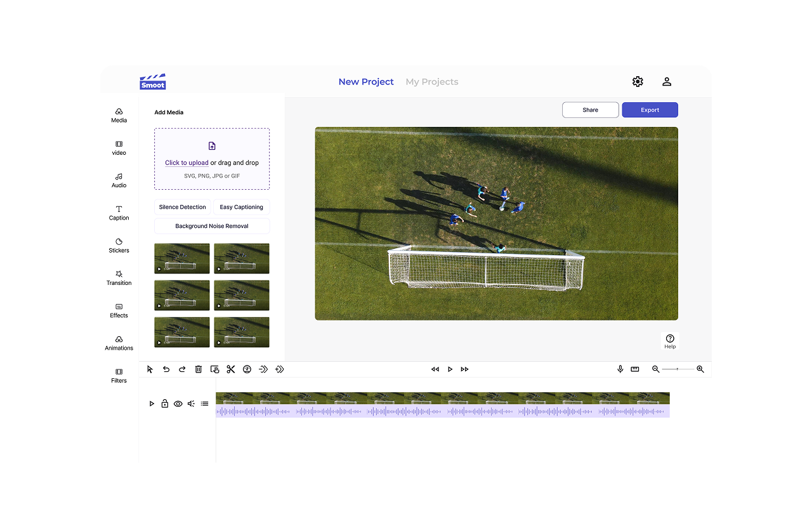Click the Silence Detection button
Image resolution: width=812 pixels, height=528 pixels.
click(x=182, y=207)
